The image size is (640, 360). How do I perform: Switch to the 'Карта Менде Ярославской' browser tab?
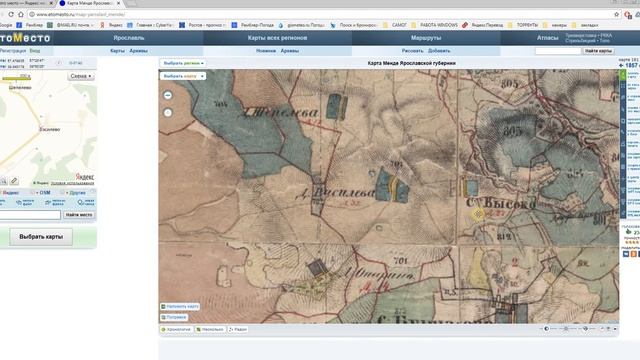click(90, 3)
